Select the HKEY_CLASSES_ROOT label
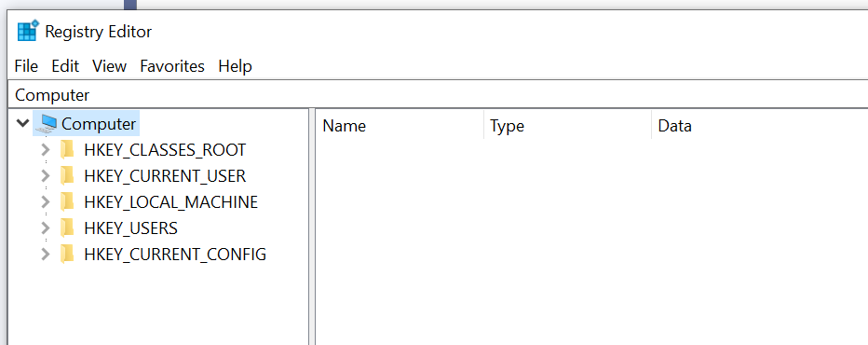The width and height of the screenshot is (868, 345). [165, 150]
